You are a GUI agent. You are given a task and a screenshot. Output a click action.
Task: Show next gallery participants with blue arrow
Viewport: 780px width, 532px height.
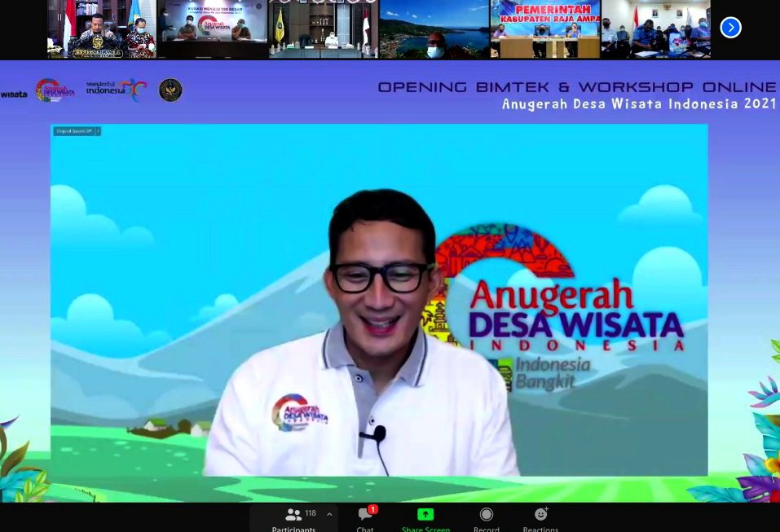(731, 28)
